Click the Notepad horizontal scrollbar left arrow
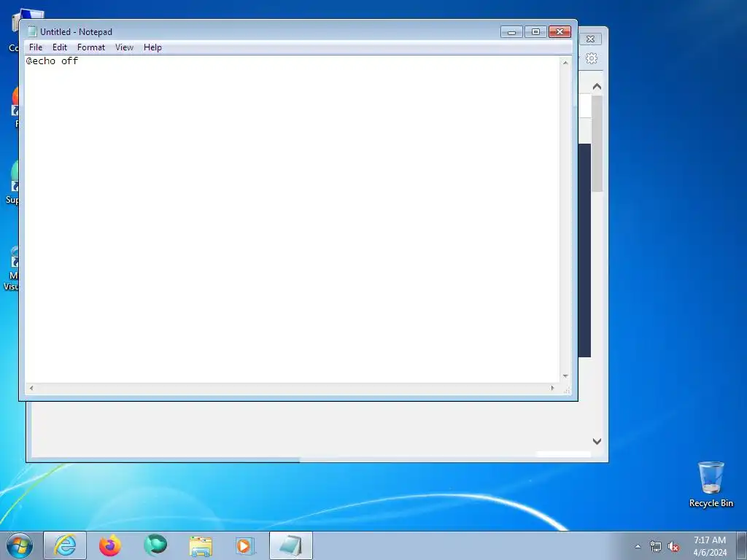The image size is (747, 560). (31, 388)
